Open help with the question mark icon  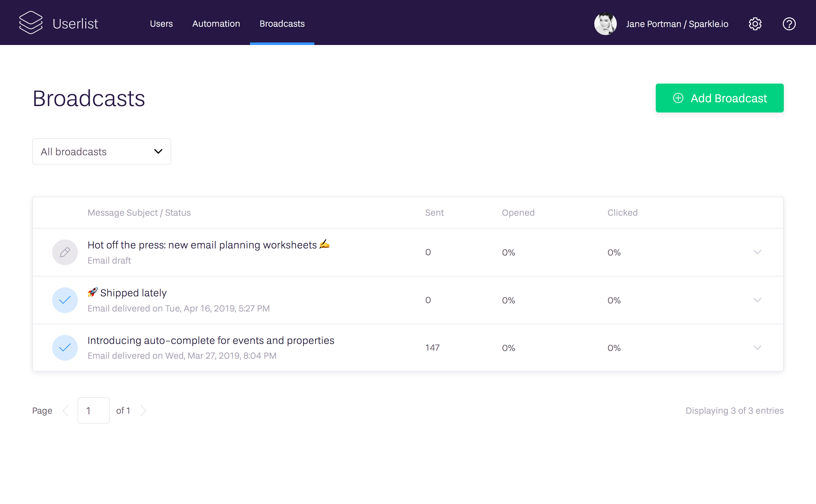789,24
